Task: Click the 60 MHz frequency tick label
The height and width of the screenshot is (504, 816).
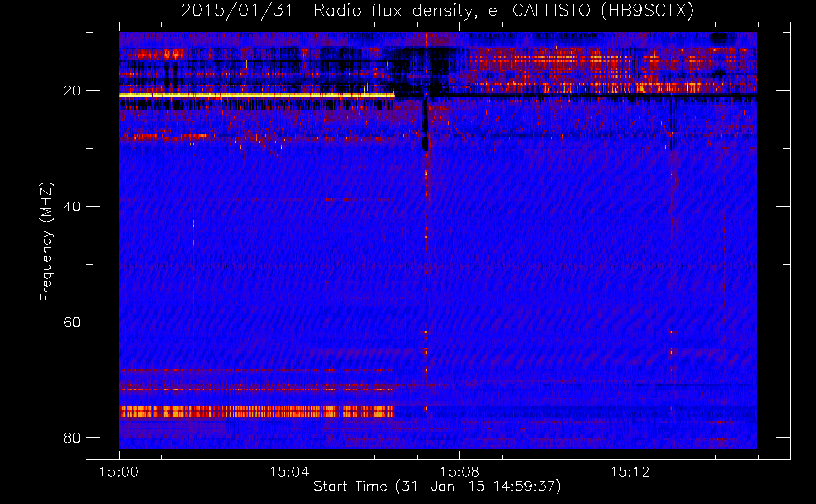Action: point(72,322)
